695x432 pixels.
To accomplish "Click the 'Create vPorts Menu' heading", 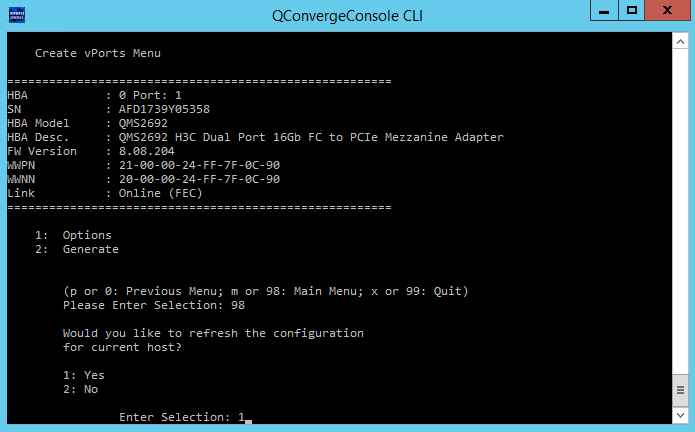I will (98, 53).
